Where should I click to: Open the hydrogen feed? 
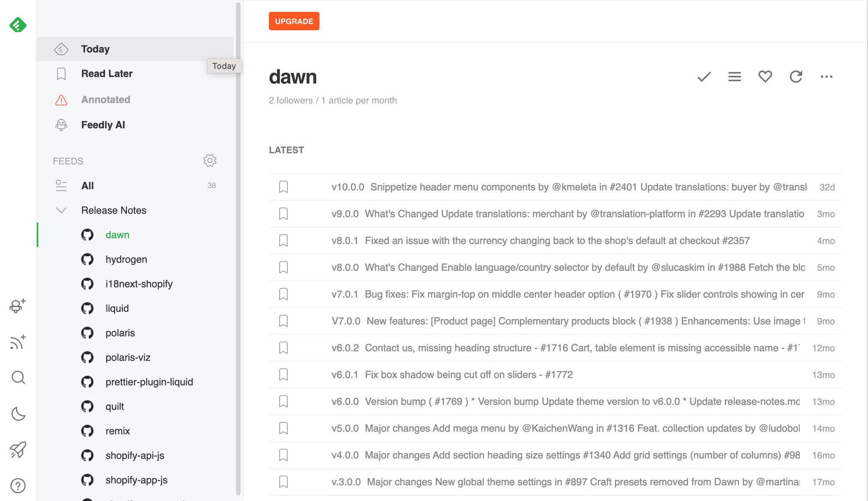pos(126,259)
